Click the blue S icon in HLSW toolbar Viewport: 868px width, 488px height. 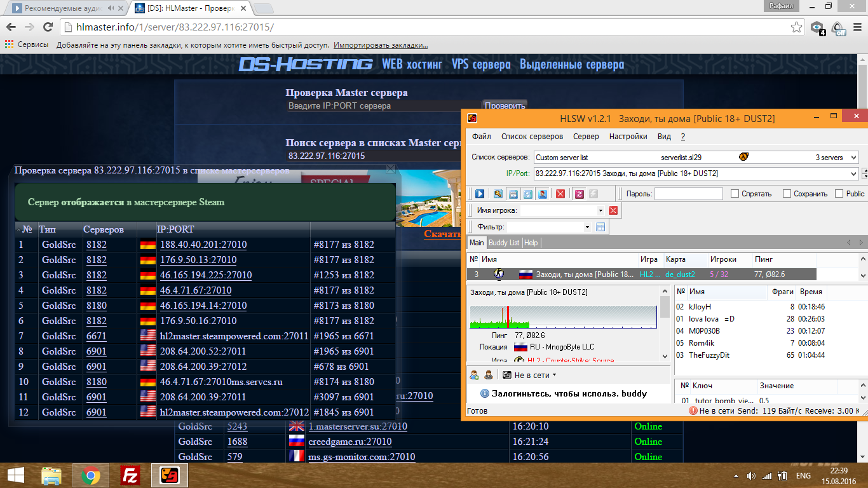coord(527,194)
